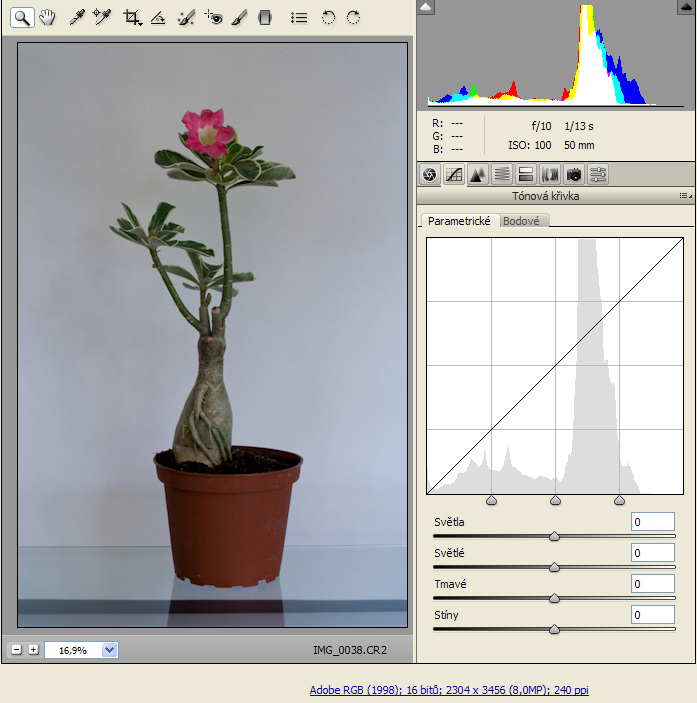Open the Basic panel tab
The width and height of the screenshot is (697, 703).
click(x=430, y=174)
